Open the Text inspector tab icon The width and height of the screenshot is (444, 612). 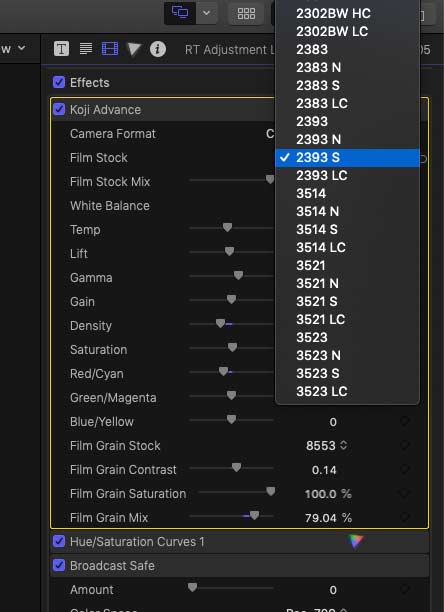61,49
